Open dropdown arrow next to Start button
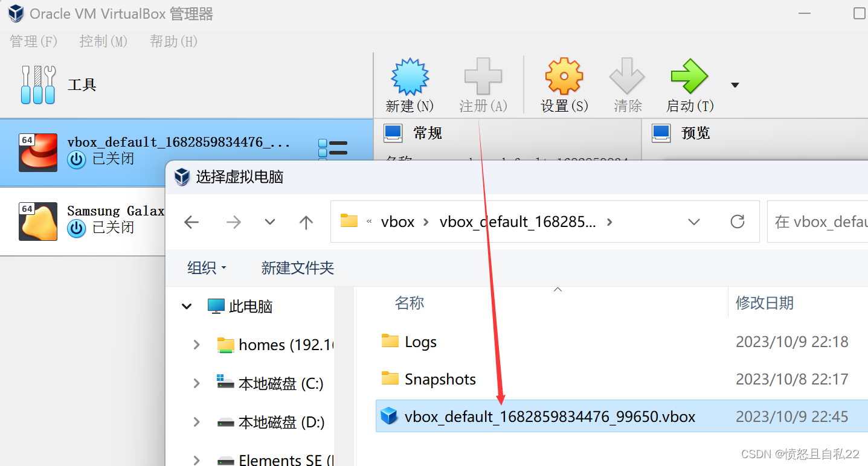The image size is (868, 466). click(735, 85)
